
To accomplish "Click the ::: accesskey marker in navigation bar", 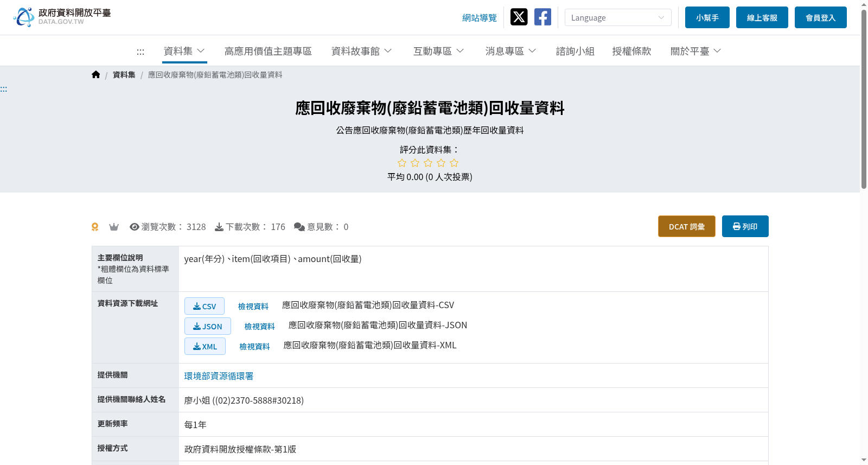I will coord(141,52).
